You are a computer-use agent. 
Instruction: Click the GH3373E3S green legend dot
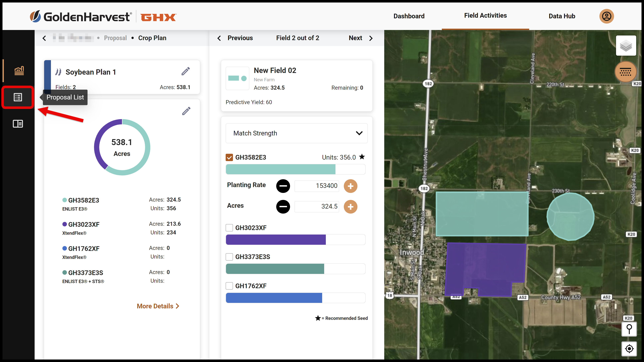65,272
